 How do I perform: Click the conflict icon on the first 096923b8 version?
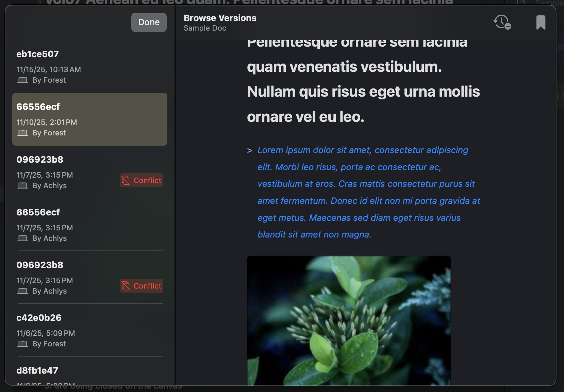(126, 180)
